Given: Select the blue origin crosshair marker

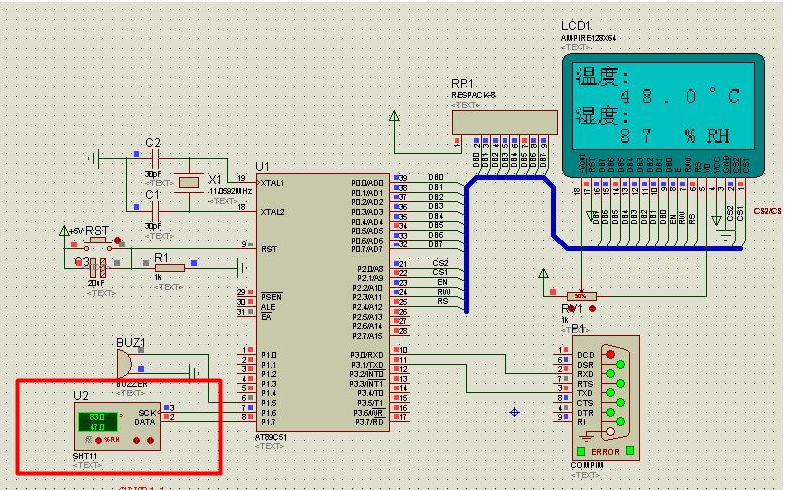Looking at the screenshot, I should [514, 412].
